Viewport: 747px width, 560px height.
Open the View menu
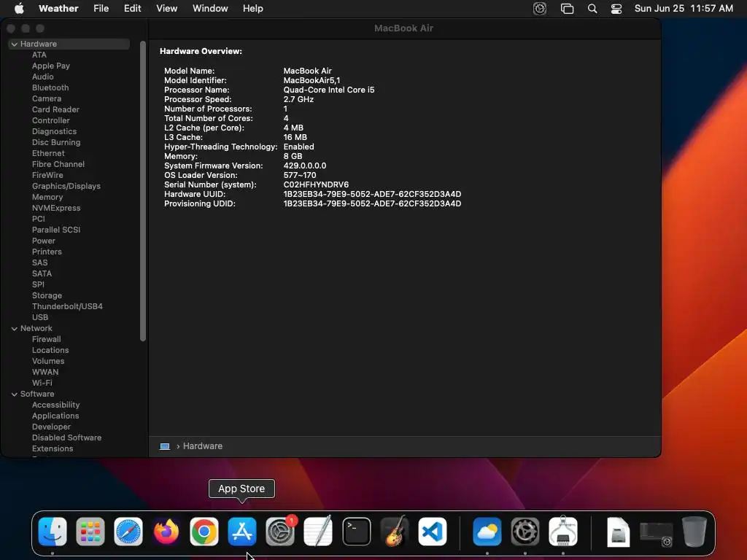point(167,8)
